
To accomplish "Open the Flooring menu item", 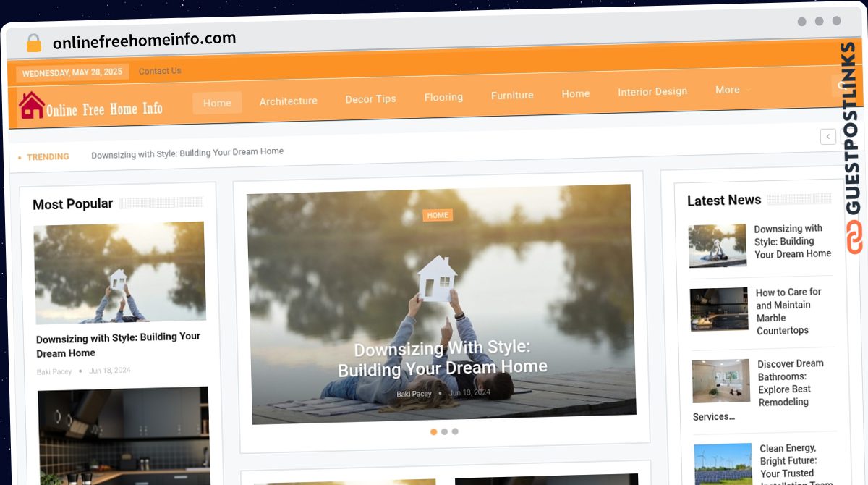I will pyautogui.click(x=443, y=96).
